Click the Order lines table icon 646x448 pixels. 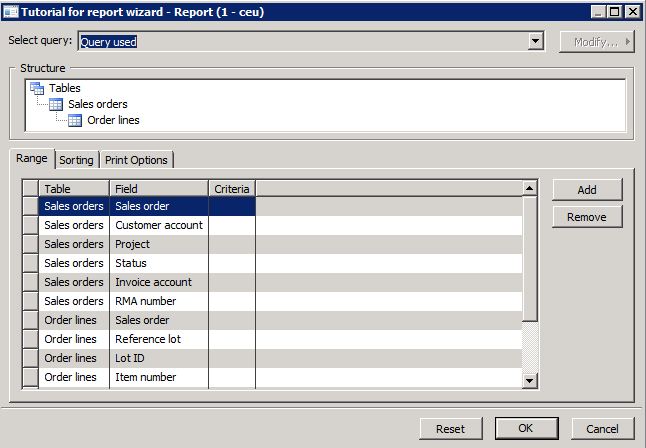click(75, 120)
